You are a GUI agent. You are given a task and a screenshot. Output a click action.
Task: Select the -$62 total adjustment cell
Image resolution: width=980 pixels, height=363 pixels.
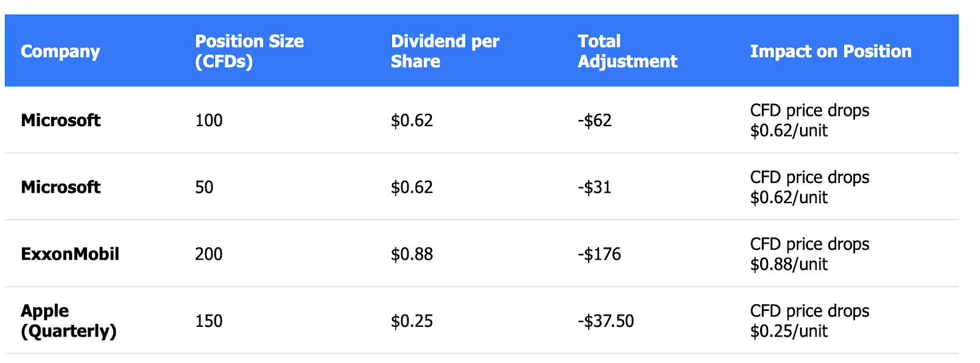pyautogui.click(x=594, y=120)
